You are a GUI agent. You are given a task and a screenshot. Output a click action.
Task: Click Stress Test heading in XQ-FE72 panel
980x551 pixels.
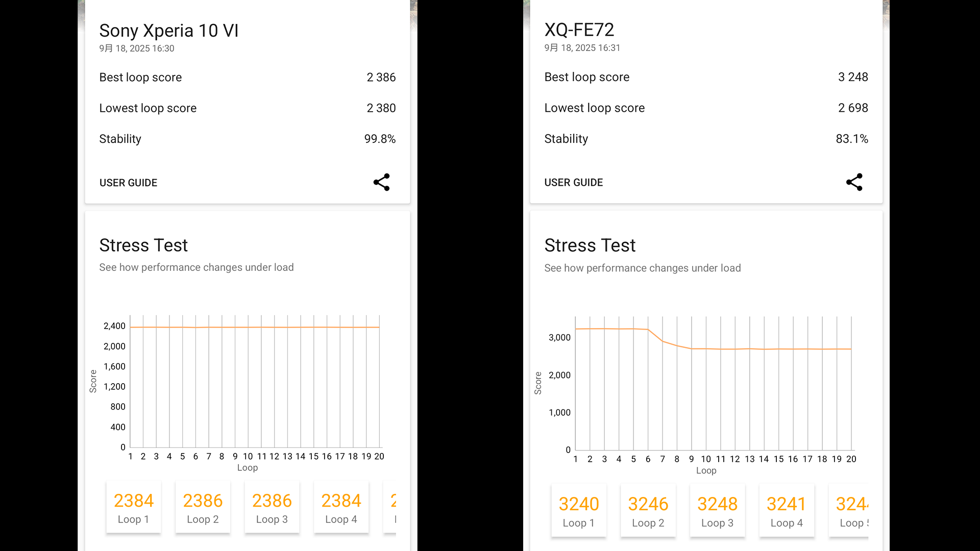click(x=590, y=245)
